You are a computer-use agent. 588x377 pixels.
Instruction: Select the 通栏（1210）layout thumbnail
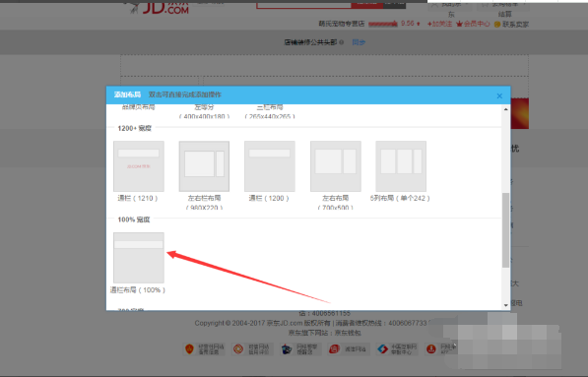139,166
